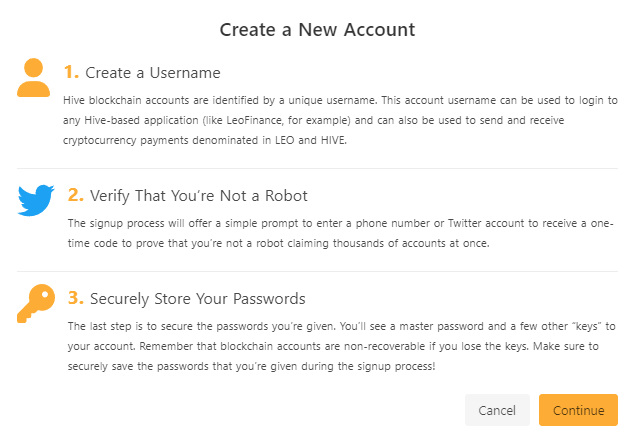Click the Hive blockchain accounts description paragraph
Viewport: 632px width, 439px height.
pos(340,120)
